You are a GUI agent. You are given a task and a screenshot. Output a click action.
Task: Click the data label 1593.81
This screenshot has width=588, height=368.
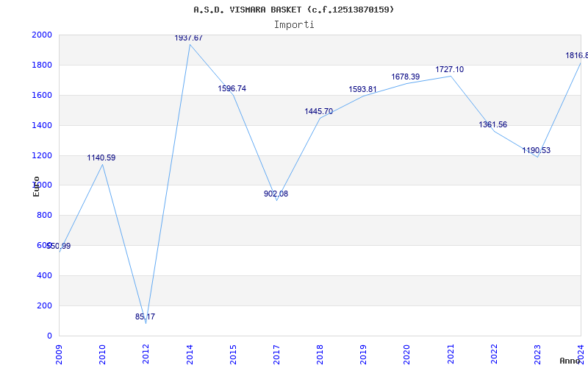362,89
